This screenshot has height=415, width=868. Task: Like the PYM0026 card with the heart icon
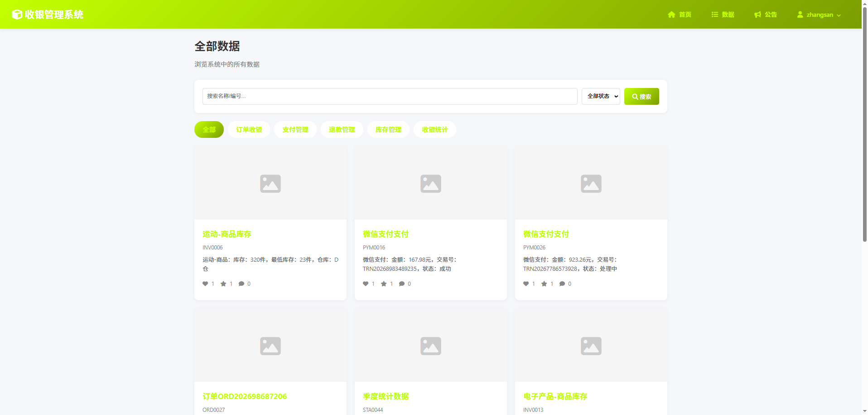click(526, 284)
